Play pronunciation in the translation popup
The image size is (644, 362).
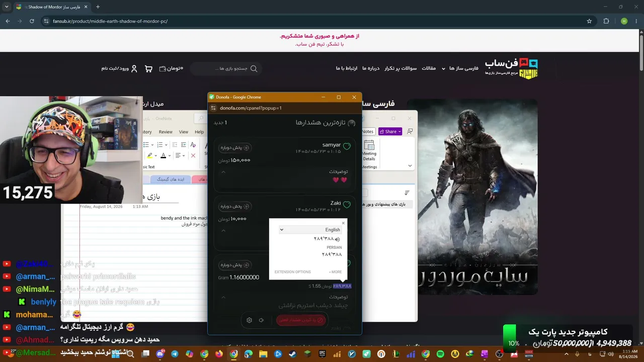(337, 239)
